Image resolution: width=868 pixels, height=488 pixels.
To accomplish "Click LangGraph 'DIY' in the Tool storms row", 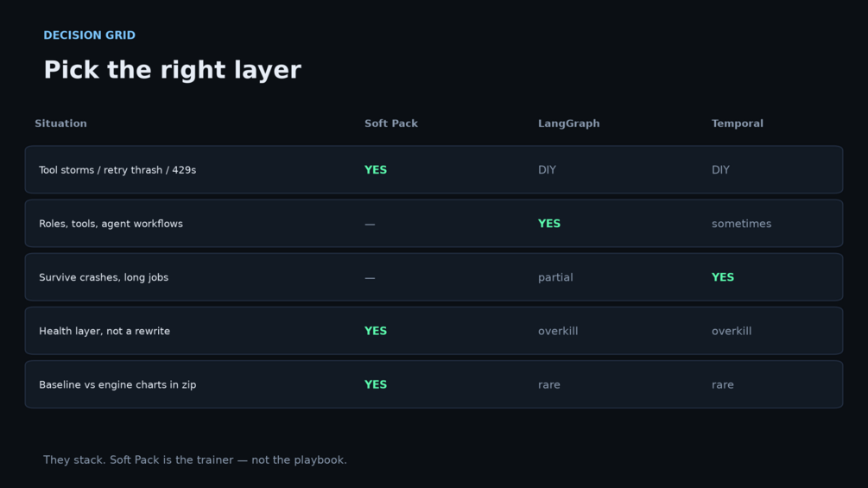I will pos(547,170).
